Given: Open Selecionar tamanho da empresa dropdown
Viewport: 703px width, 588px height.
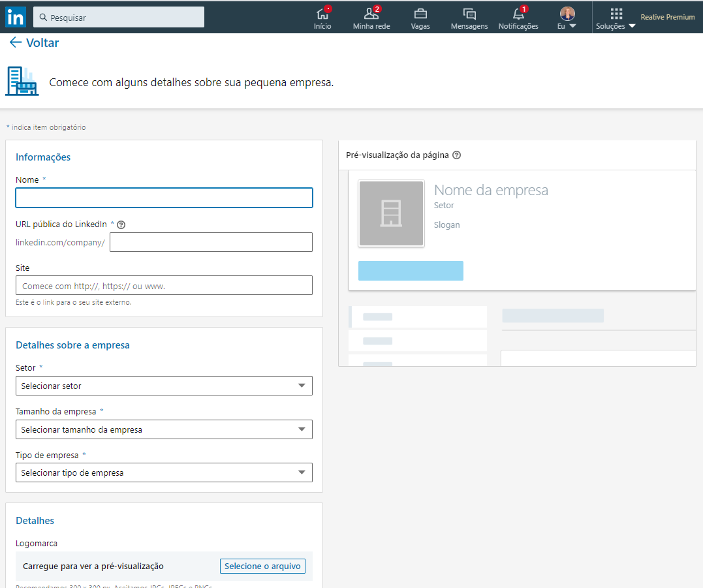Looking at the screenshot, I should [x=164, y=429].
